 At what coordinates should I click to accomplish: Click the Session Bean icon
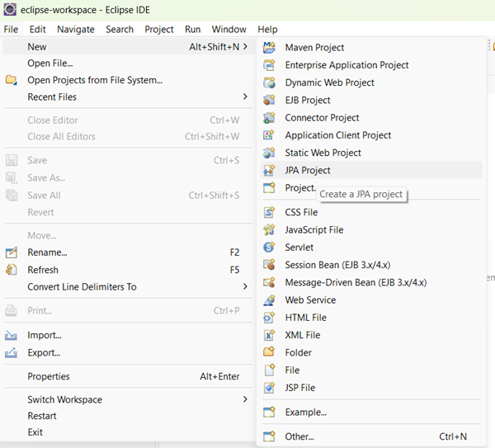(x=269, y=265)
